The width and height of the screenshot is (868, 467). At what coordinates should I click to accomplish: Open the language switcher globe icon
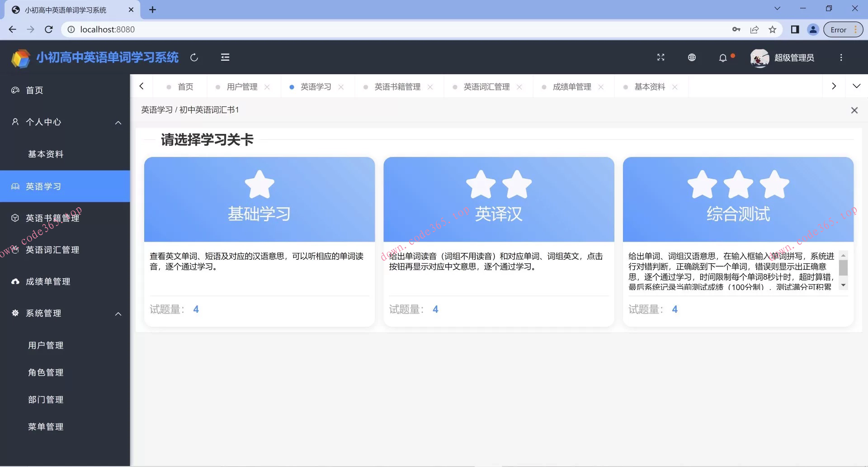[x=691, y=57]
